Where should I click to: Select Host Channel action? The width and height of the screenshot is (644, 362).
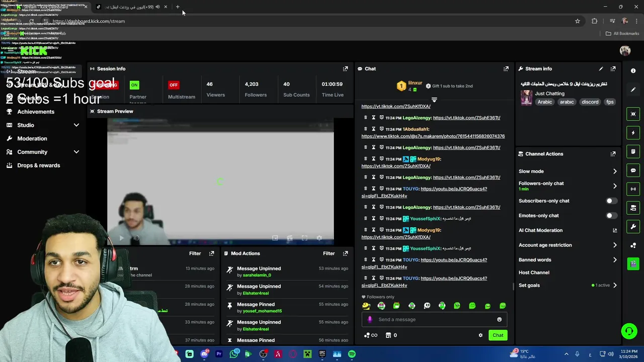click(534, 273)
